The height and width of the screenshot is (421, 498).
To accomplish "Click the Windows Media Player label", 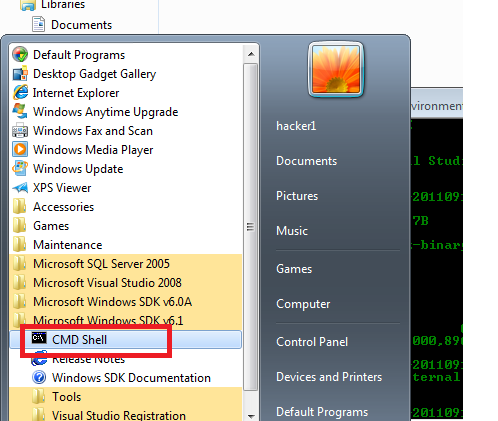I will coord(93,150).
